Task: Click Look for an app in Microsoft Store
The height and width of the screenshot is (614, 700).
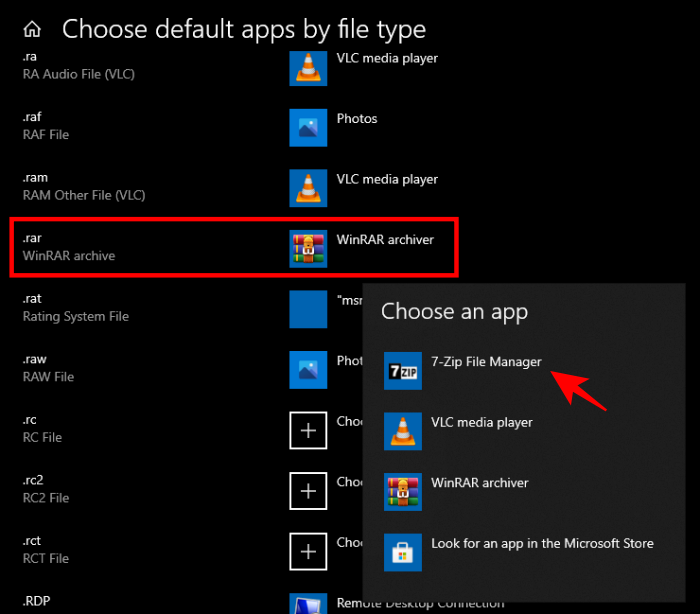Action: pyautogui.click(x=541, y=544)
